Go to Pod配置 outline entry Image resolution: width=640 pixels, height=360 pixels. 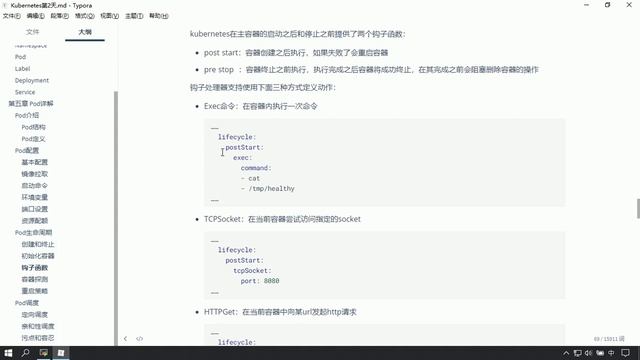[x=27, y=151]
